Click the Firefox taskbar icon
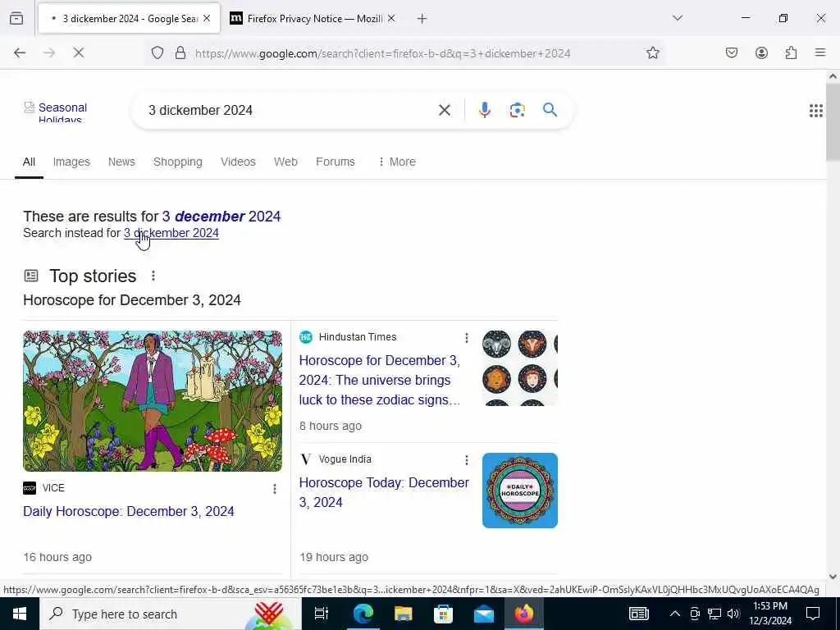840x630 pixels. (x=524, y=614)
